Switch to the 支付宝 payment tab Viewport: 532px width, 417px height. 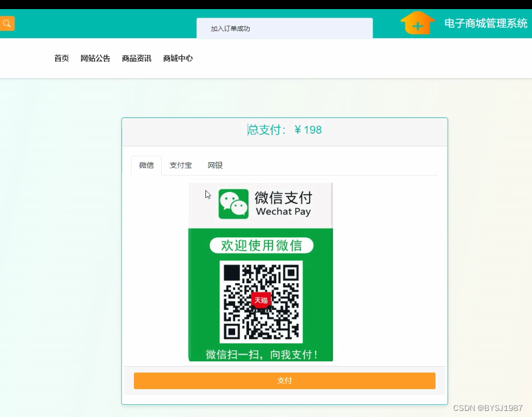point(181,165)
